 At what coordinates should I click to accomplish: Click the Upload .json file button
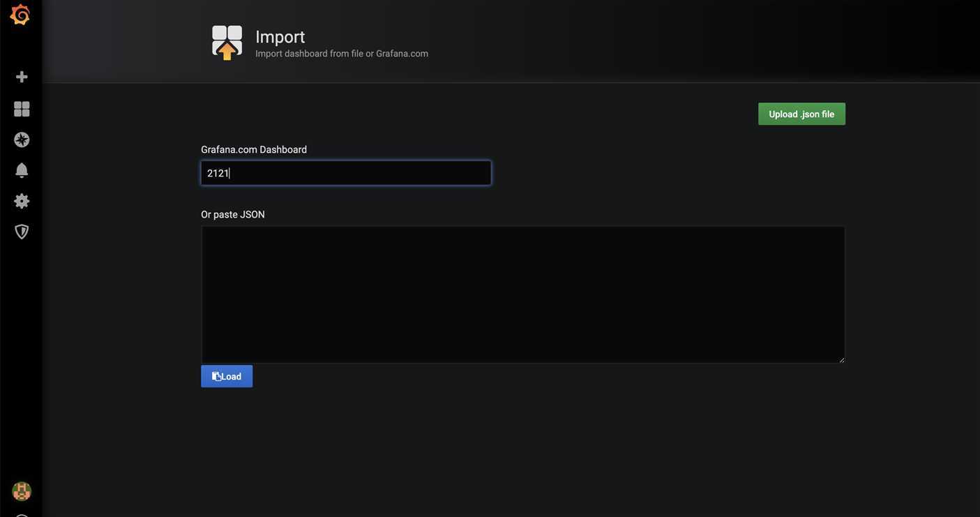801,114
